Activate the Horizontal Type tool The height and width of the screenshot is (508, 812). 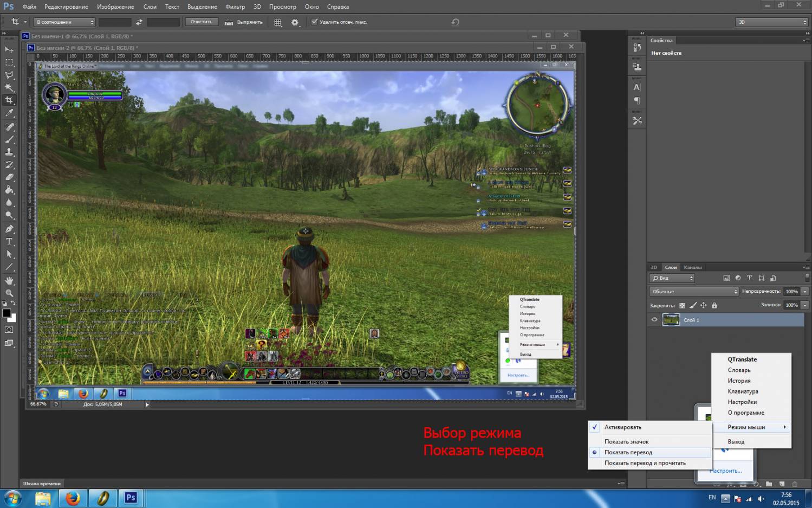9,242
